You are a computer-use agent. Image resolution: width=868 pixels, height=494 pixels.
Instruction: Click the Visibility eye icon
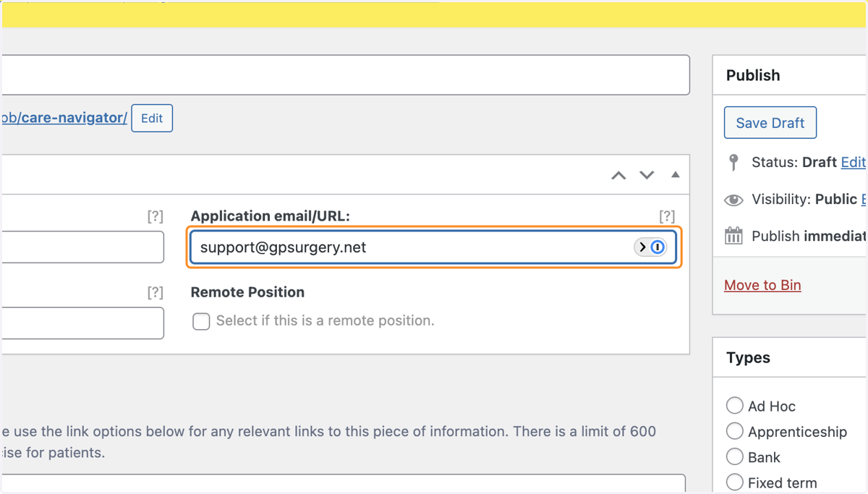[733, 200]
